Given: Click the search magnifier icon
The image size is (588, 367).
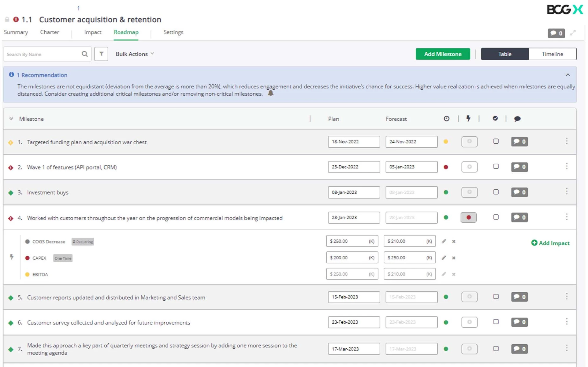Looking at the screenshot, I should pyautogui.click(x=85, y=54).
